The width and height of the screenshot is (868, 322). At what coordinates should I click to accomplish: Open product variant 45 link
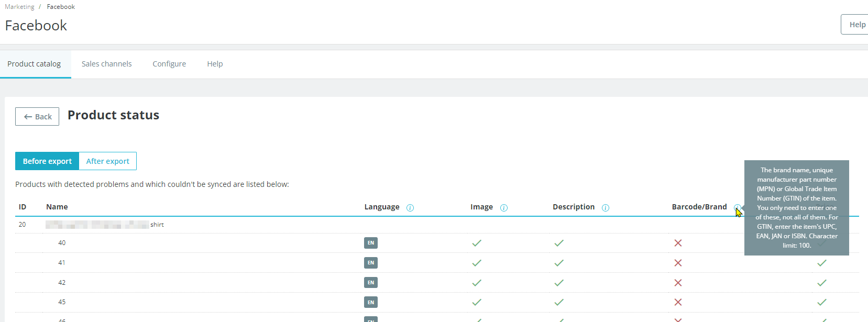tap(62, 302)
